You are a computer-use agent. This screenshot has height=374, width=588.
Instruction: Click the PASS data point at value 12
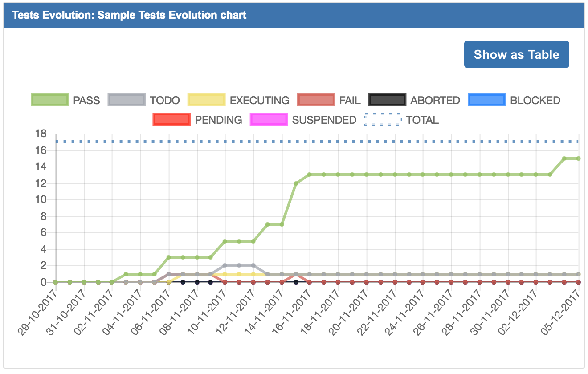[296, 183]
